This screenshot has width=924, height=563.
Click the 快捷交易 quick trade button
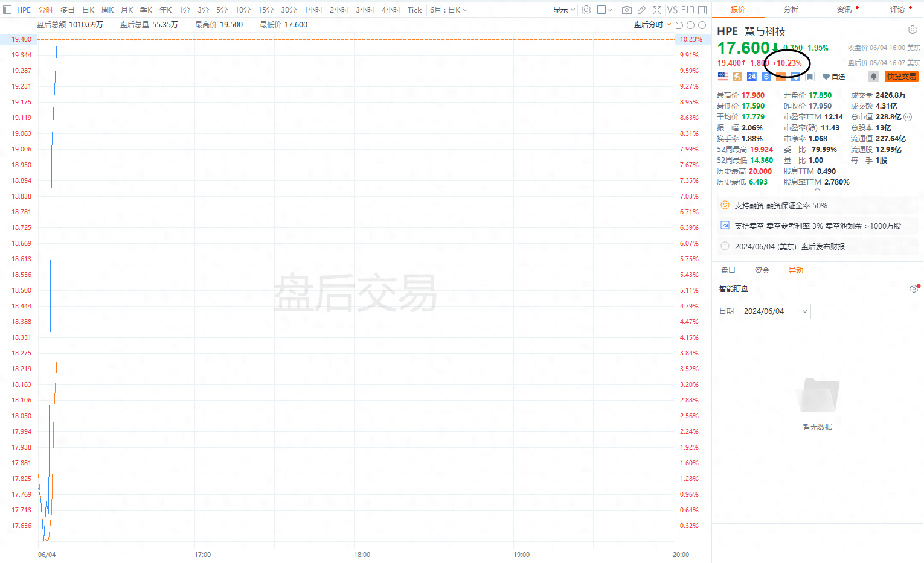click(902, 77)
